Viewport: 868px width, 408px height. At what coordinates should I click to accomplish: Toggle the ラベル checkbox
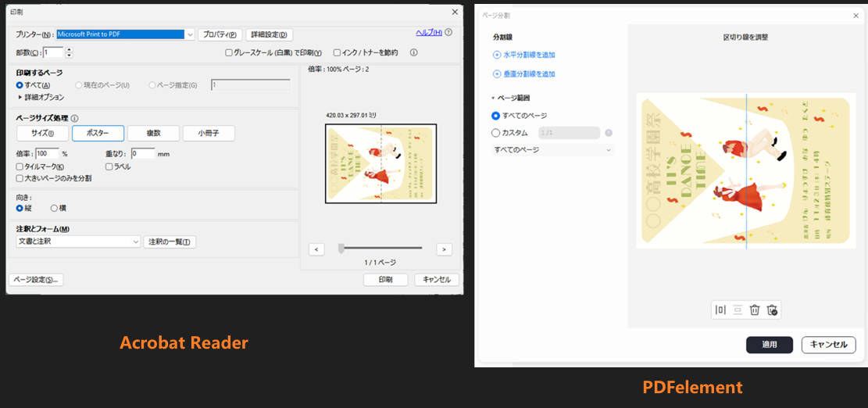109,166
